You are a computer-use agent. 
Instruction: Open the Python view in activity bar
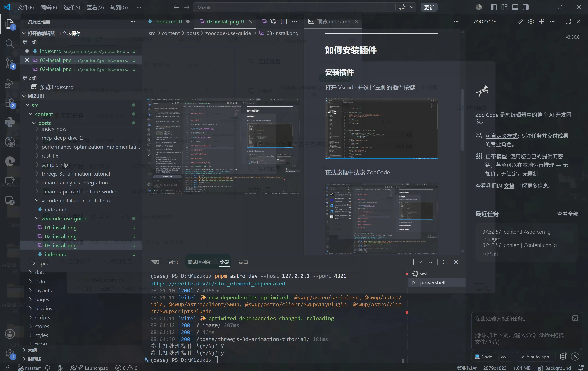point(10,122)
